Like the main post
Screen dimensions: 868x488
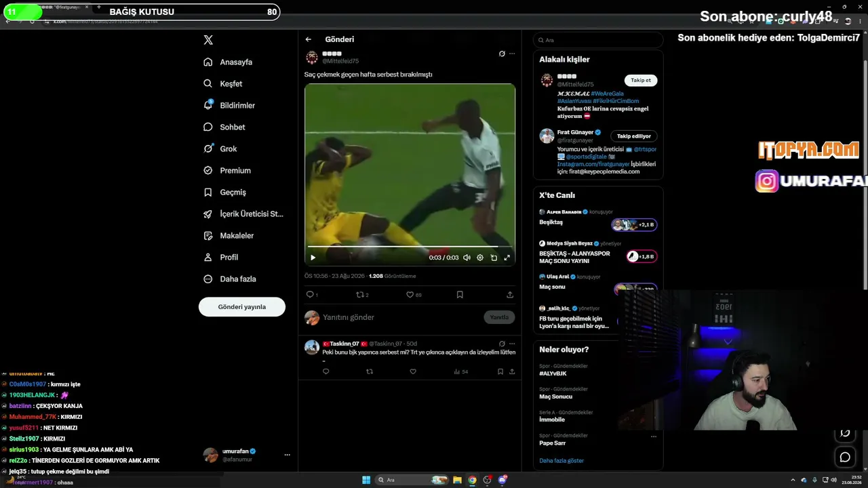[x=414, y=295]
